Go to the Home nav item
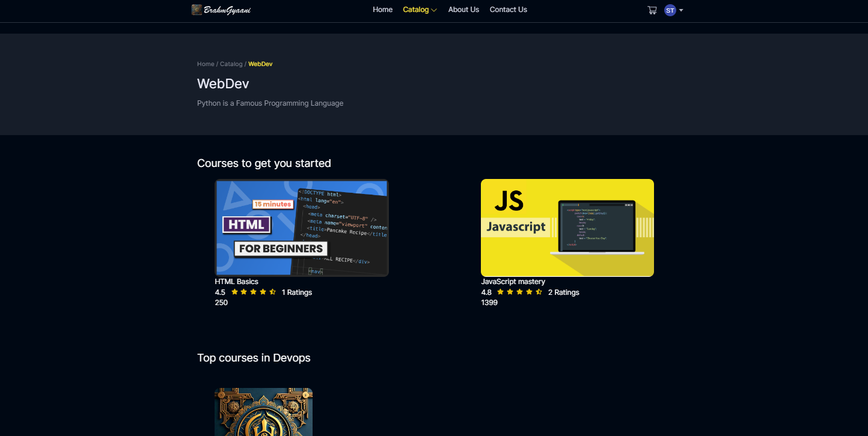868x436 pixels. coord(382,10)
